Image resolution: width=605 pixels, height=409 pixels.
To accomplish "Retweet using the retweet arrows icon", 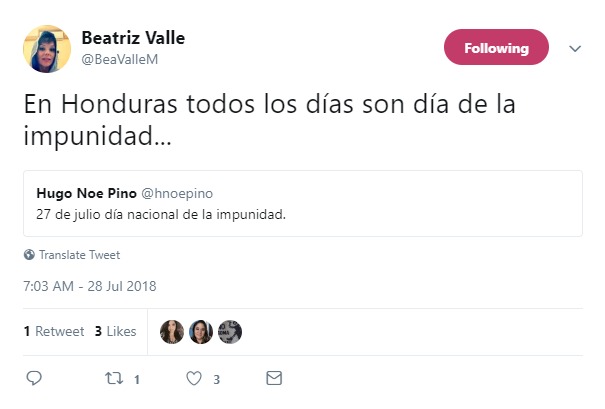I will (113, 378).
